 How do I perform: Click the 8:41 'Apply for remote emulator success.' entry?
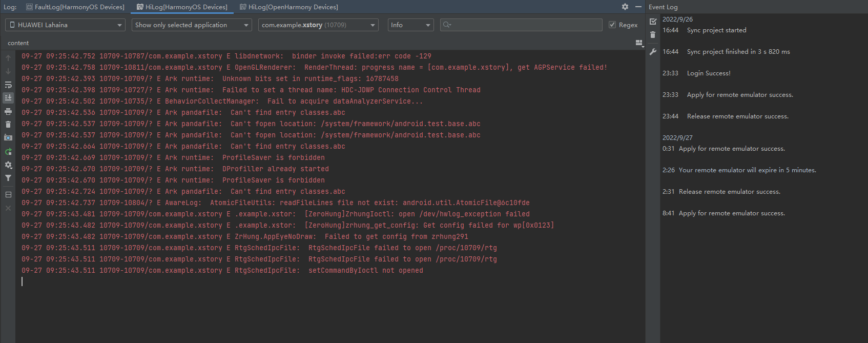click(x=732, y=213)
